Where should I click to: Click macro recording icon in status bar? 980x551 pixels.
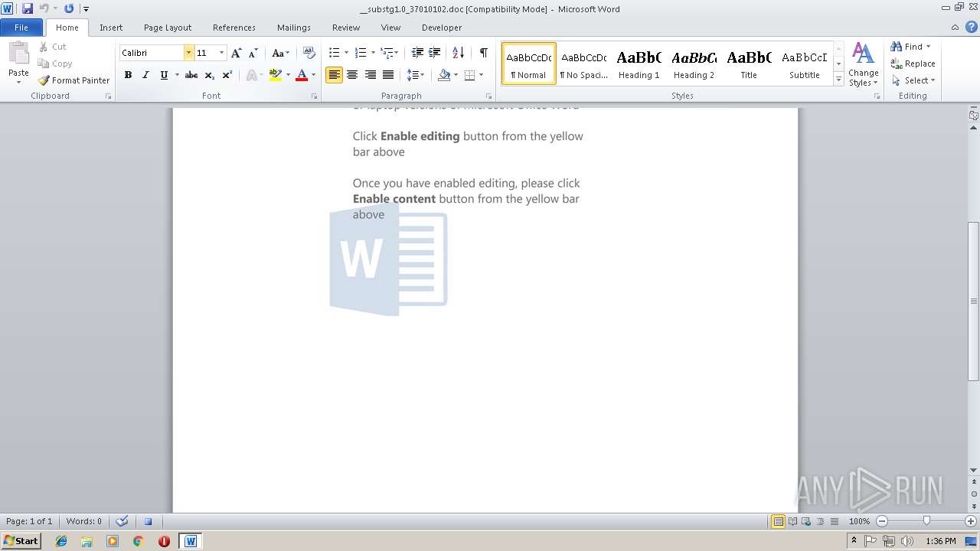click(x=149, y=521)
